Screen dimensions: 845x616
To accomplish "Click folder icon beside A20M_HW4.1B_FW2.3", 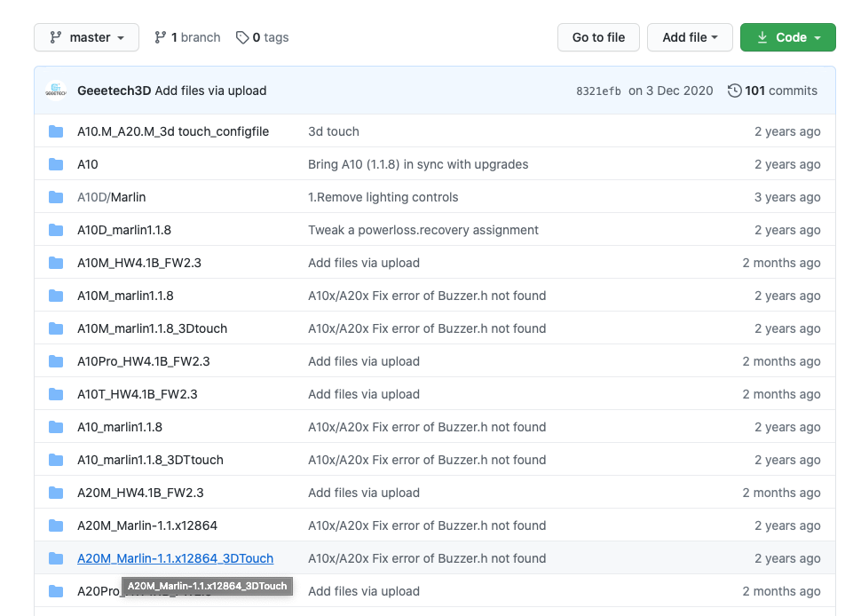I will tap(56, 493).
